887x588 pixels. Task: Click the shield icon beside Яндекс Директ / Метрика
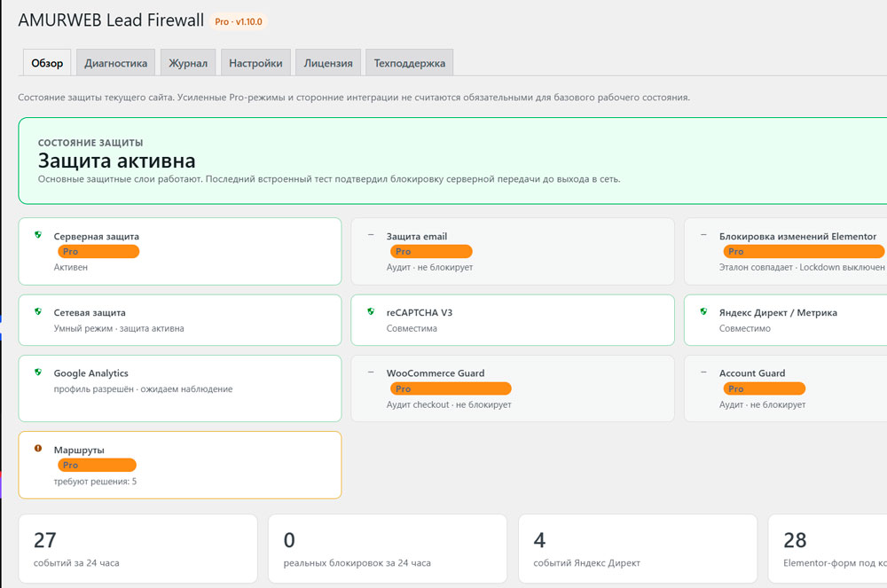703,311
